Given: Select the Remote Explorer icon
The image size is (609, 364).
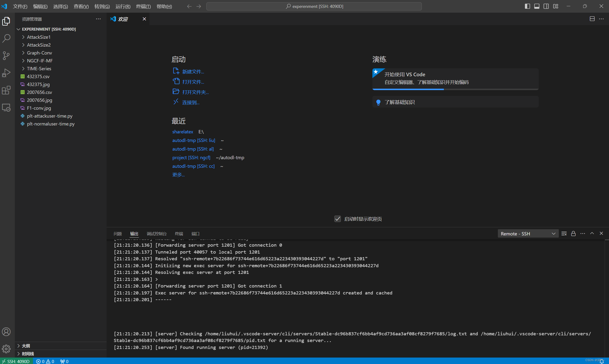Looking at the screenshot, I should (x=6, y=107).
